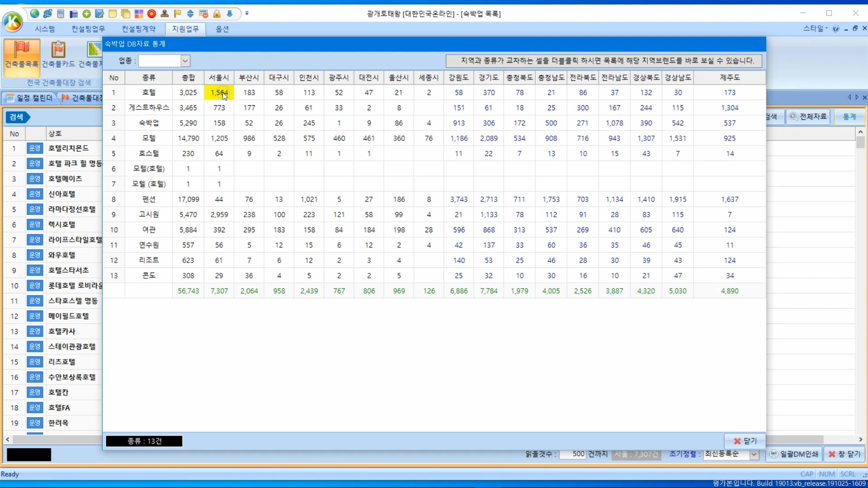Open the 스타일 style menu

tap(815, 28)
